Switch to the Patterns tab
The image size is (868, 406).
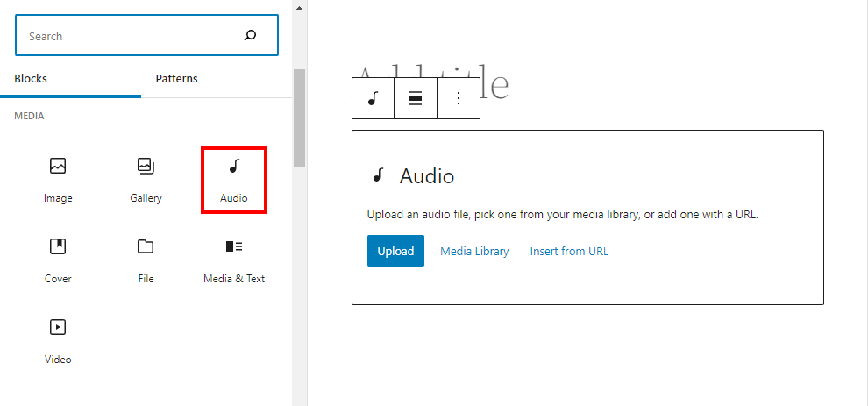point(176,79)
